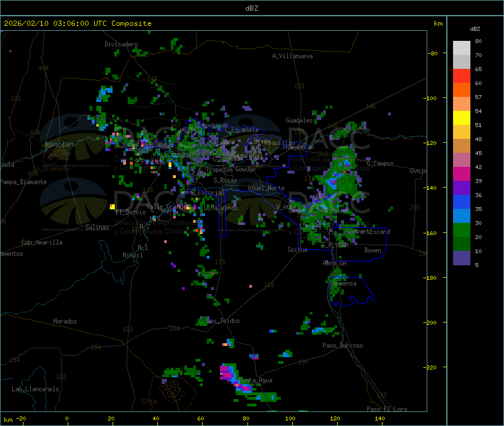Click the 'Paso_El_Loro' label

point(387,409)
